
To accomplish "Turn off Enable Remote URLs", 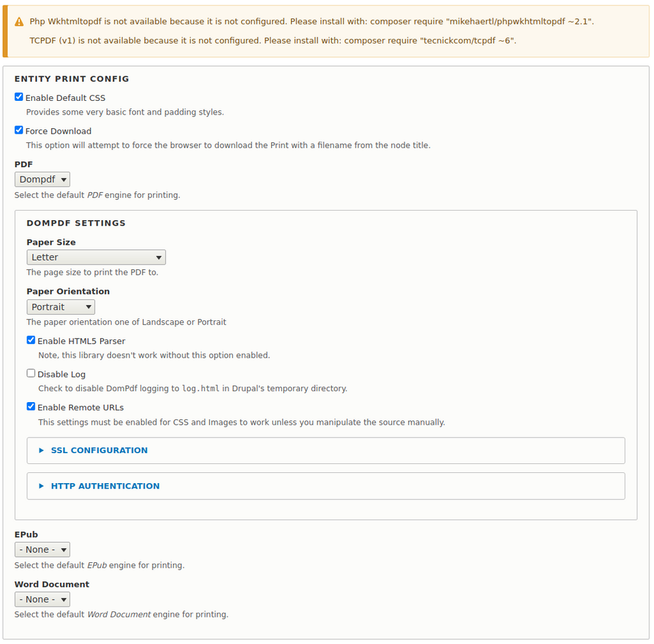I will click(x=31, y=405).
